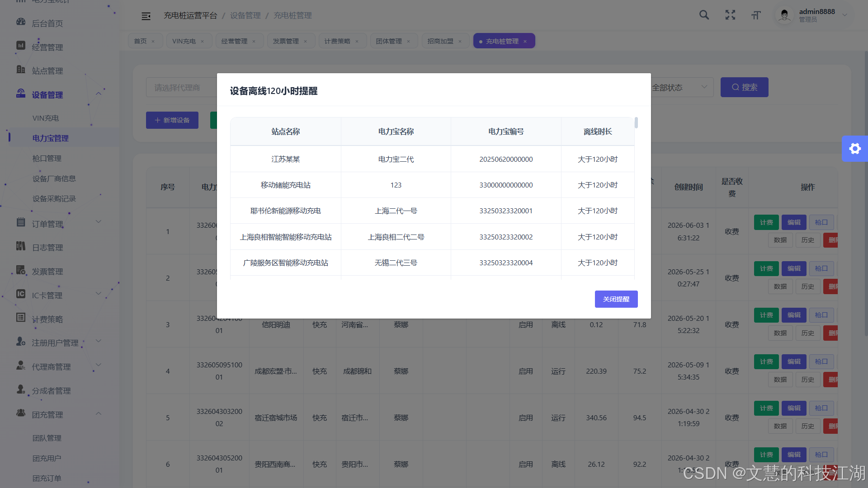Open the settings gear floating button
This screenshot has width=868, height=488.
854,149
